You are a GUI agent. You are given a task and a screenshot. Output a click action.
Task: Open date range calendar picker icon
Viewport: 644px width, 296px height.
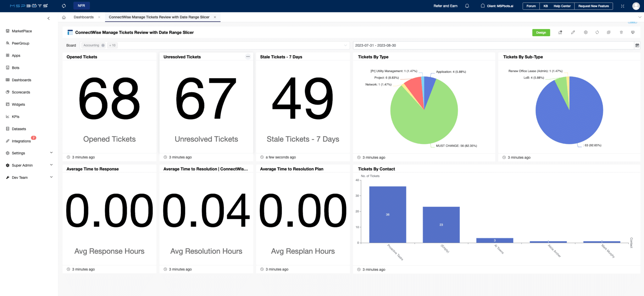coord(637,45)
